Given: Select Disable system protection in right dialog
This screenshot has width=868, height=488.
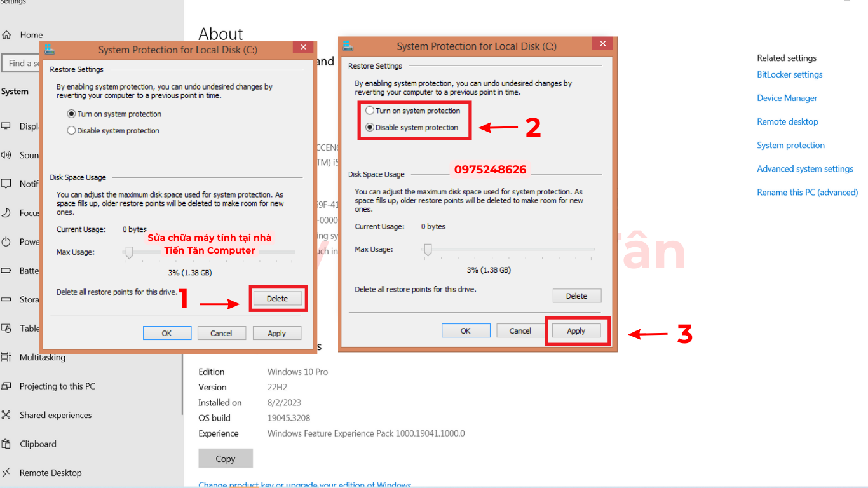Looking at the screenshot, I should pos(412,127).
